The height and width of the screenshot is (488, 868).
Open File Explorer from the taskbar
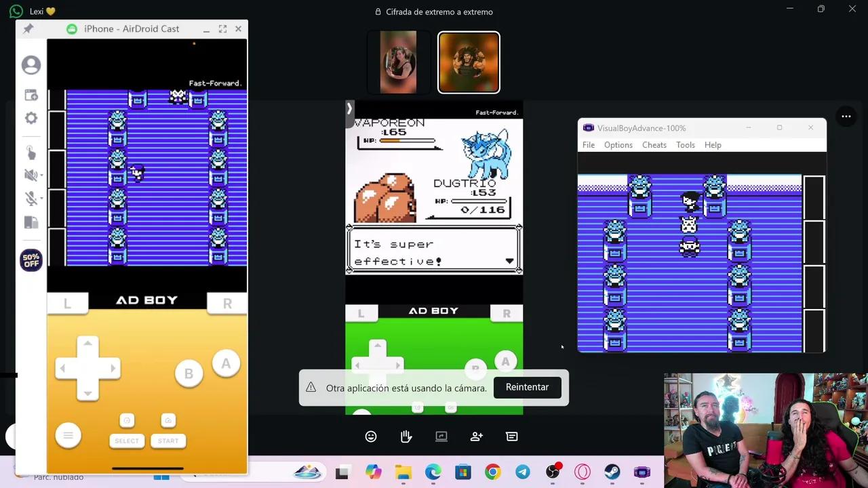point(403,472)
